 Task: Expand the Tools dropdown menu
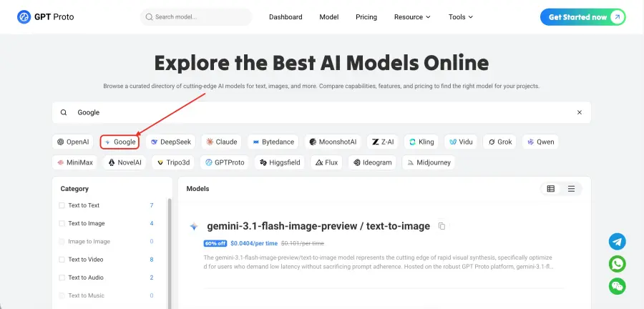(x=461, y=17)
